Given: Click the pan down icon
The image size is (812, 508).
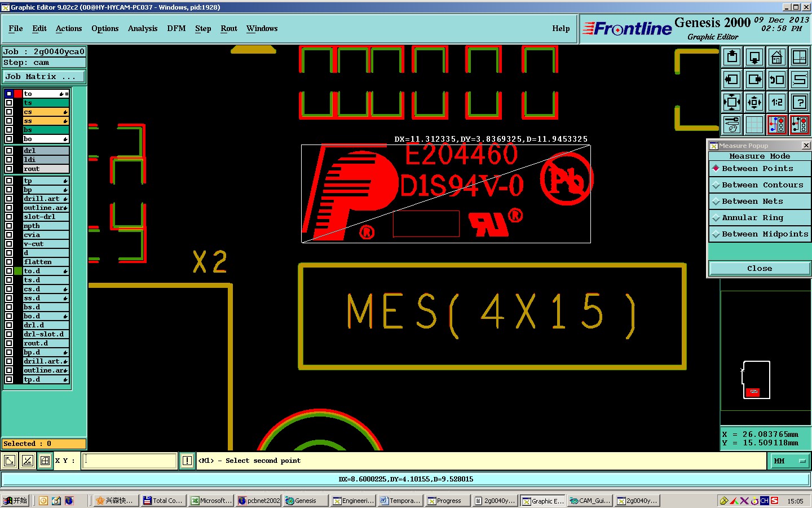Looking at the screenshot, I should [754, 57].
